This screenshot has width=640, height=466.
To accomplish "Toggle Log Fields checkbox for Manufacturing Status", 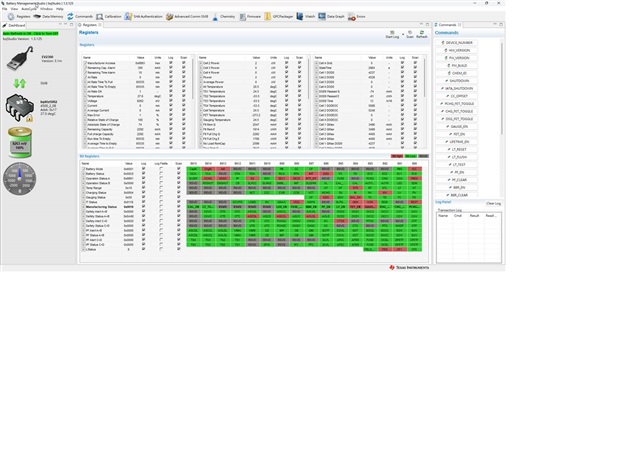I will click(x=161, y=207).
